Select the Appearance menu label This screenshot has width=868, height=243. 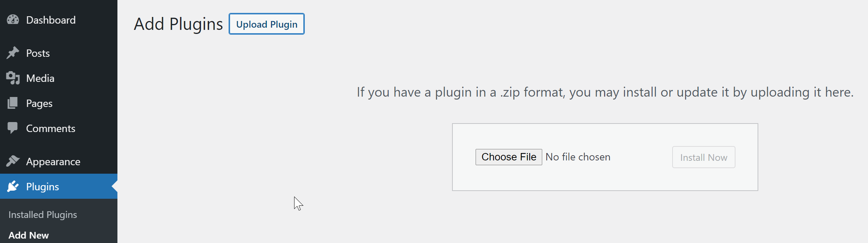[x=53, y=162]
